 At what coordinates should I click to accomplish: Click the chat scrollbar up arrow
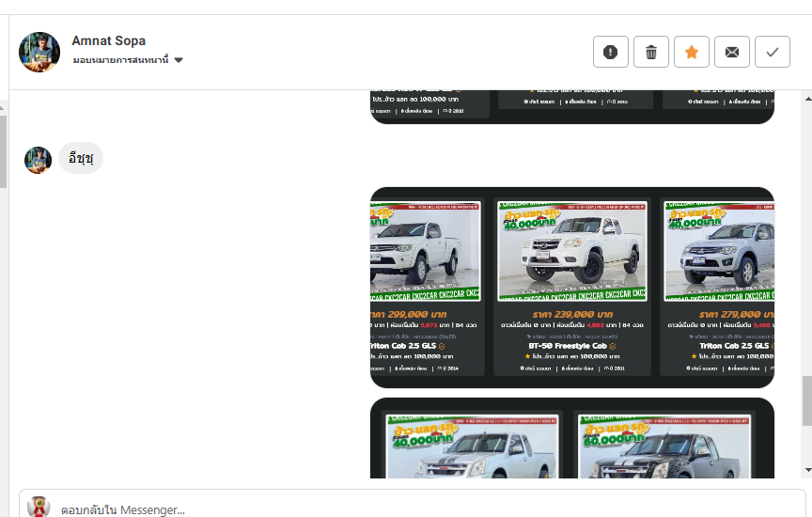[x=808, y=99]
